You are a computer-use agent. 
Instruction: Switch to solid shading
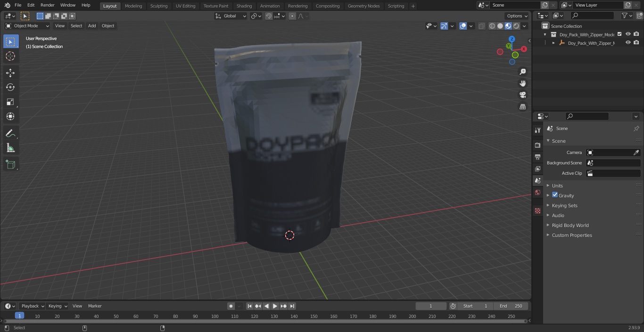pyautogui.click(x=500, y=26)
